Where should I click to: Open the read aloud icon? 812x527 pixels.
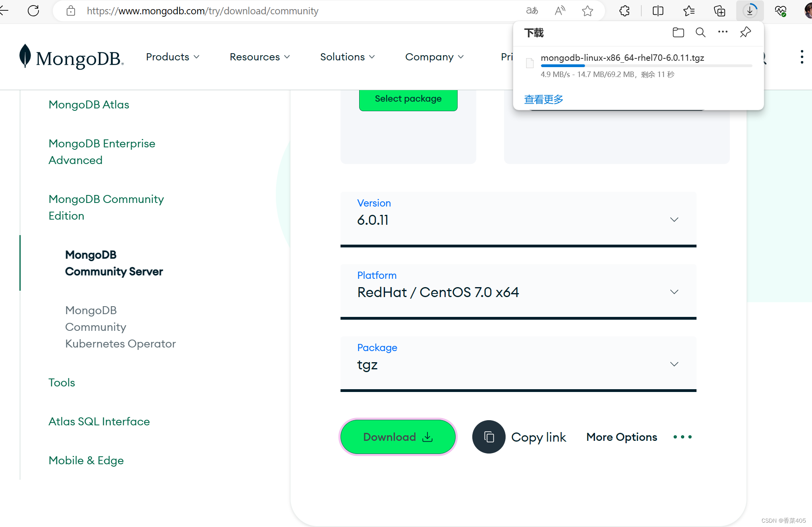point(560,11)
